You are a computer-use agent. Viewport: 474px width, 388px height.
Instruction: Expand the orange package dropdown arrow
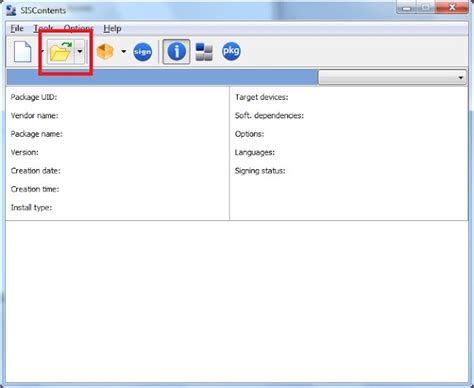pyautogui.click(x=124, y=51)
